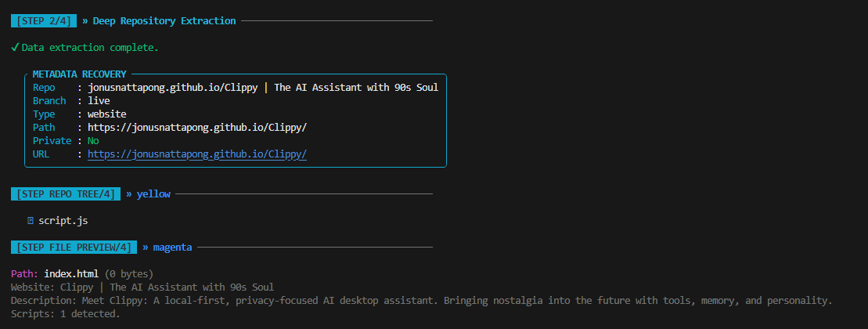Click the green Private value 'No'
This screenshot has height=329, width=868.
pos(93,141)
